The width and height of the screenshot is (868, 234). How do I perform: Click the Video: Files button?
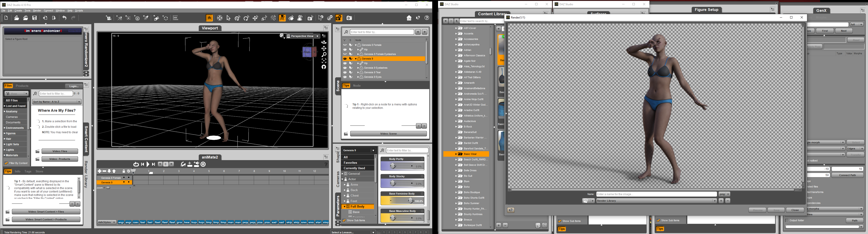(60, 151)
